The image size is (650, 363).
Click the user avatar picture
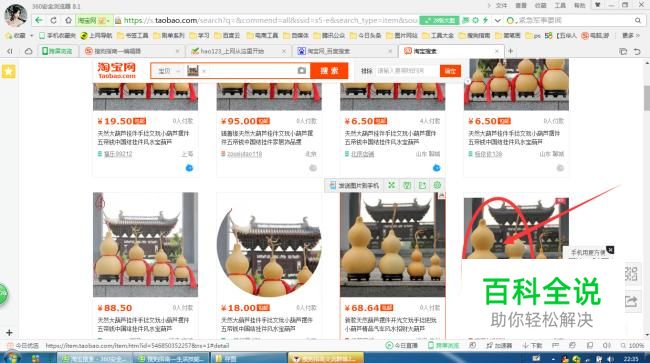pyautogui.click(x=16, y=15)
